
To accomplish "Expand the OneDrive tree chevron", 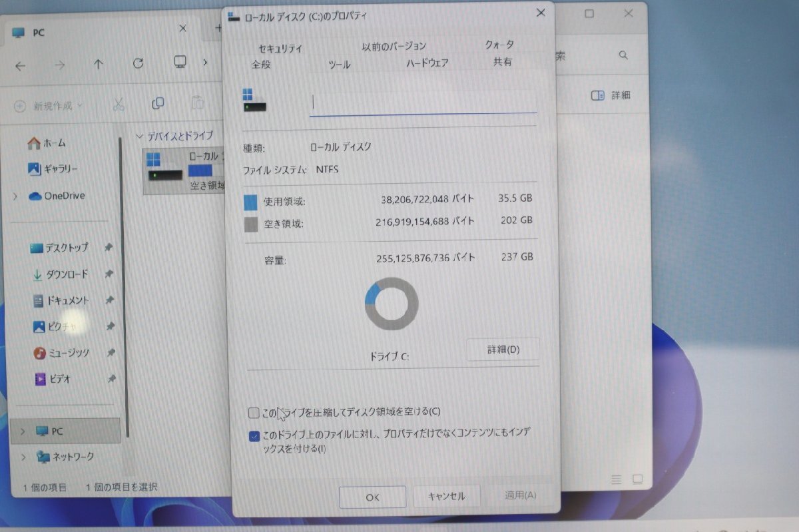I will click(x=15, y=195).
